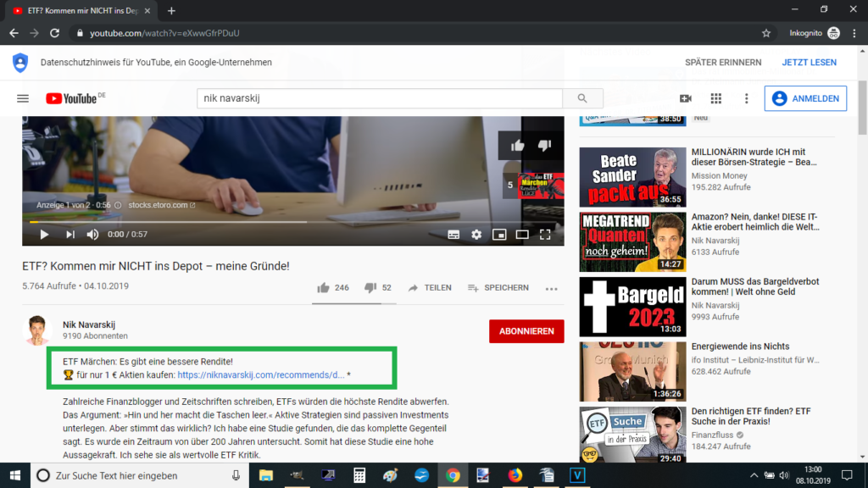
Task: Seek on the video progress bar
Action: coord(292,222)
